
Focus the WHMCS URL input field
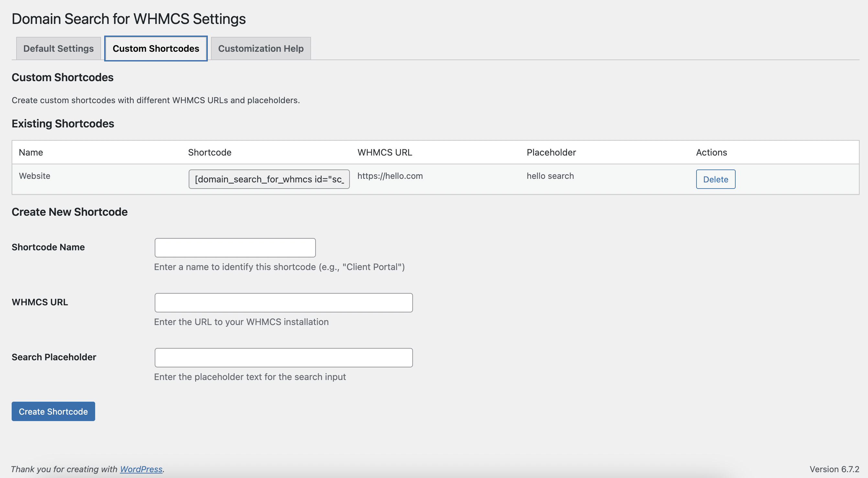(284, 303)
